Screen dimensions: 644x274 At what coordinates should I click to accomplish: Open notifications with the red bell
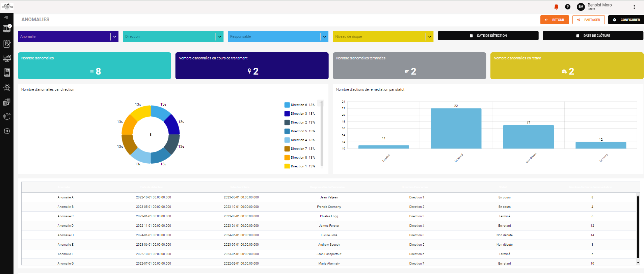point(556,7)
